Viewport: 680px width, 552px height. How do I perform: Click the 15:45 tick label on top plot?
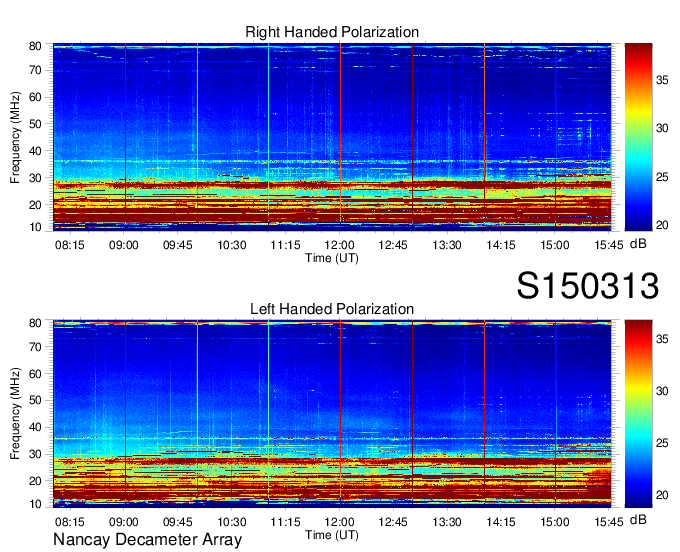[x=608, y=245]
